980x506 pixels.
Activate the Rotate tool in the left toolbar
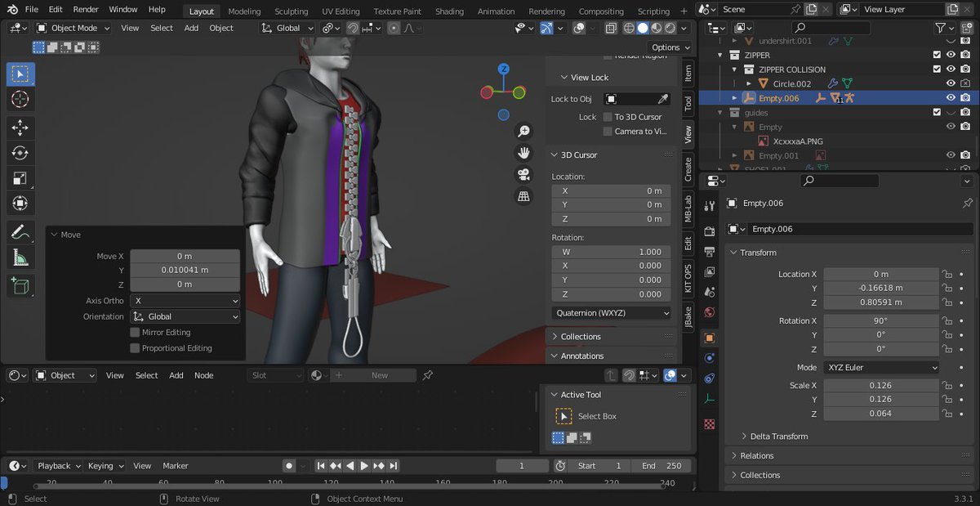point(20,153)
